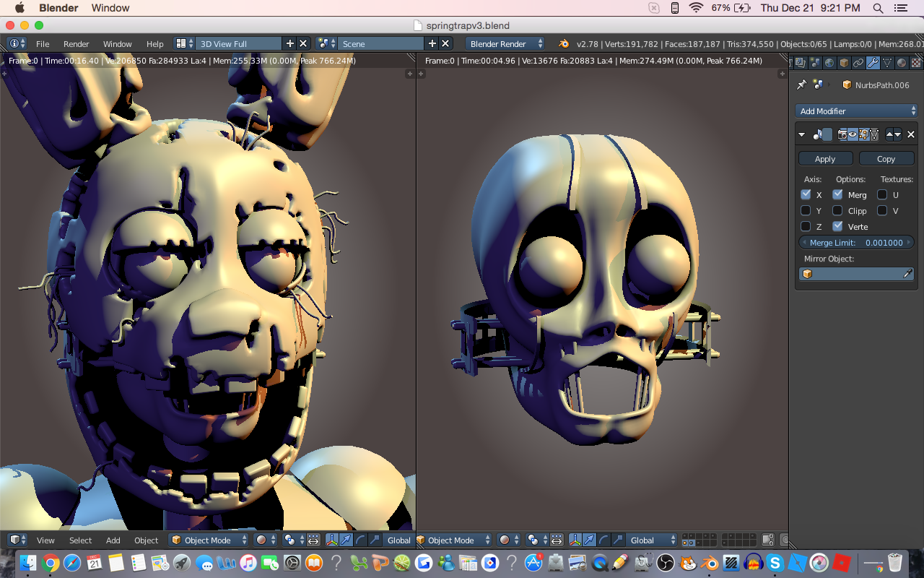Click manipulate center points icon in left viewport

(x=313, y=540)
